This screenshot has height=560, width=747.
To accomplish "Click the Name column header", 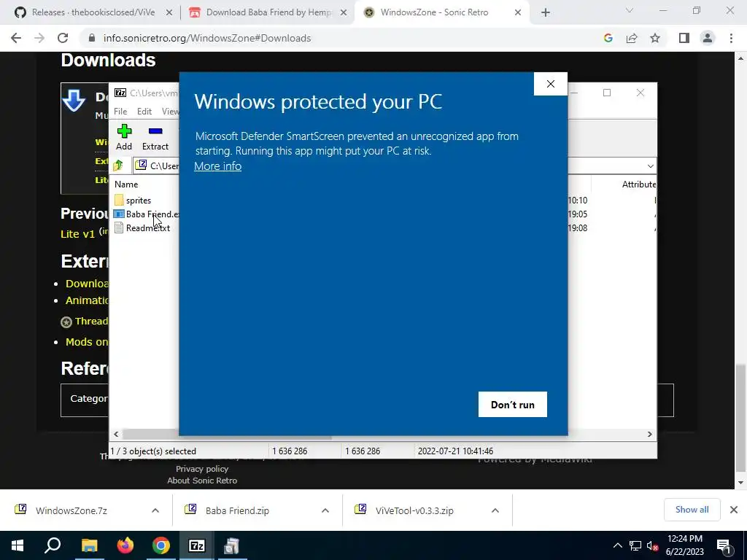I will (x=126, y=184).
